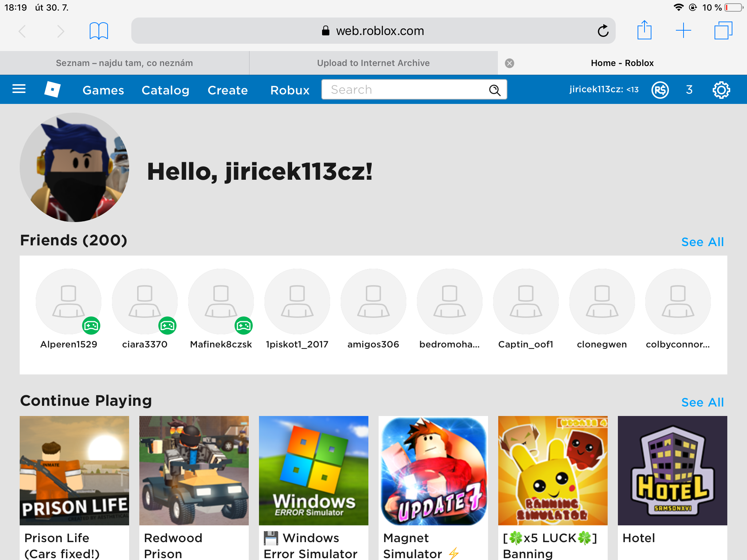Click the Friends (200) heading

click(x=74, y=240)
